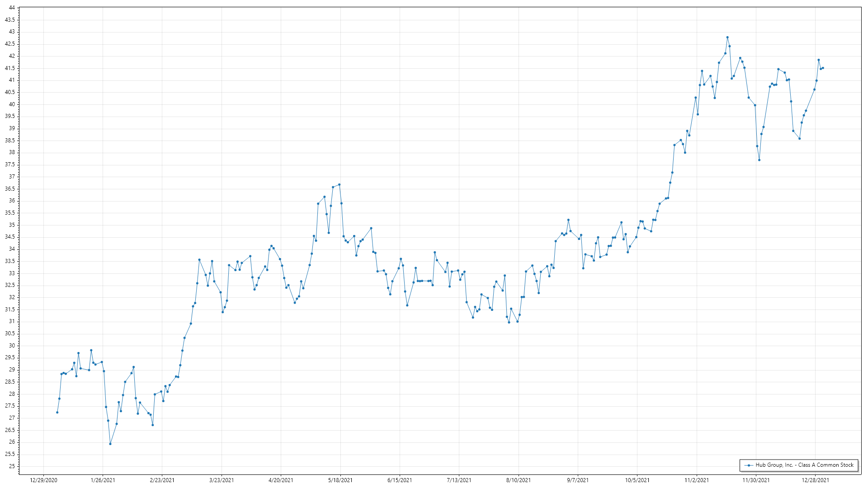Image resolution: width=868 pixels, height=488 pixels.
Task: Select the last data point of the series
Action: 823,68
